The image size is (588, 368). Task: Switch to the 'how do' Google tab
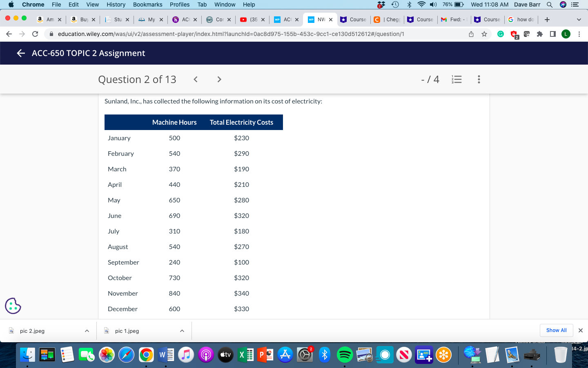click(x=521, y=19)
